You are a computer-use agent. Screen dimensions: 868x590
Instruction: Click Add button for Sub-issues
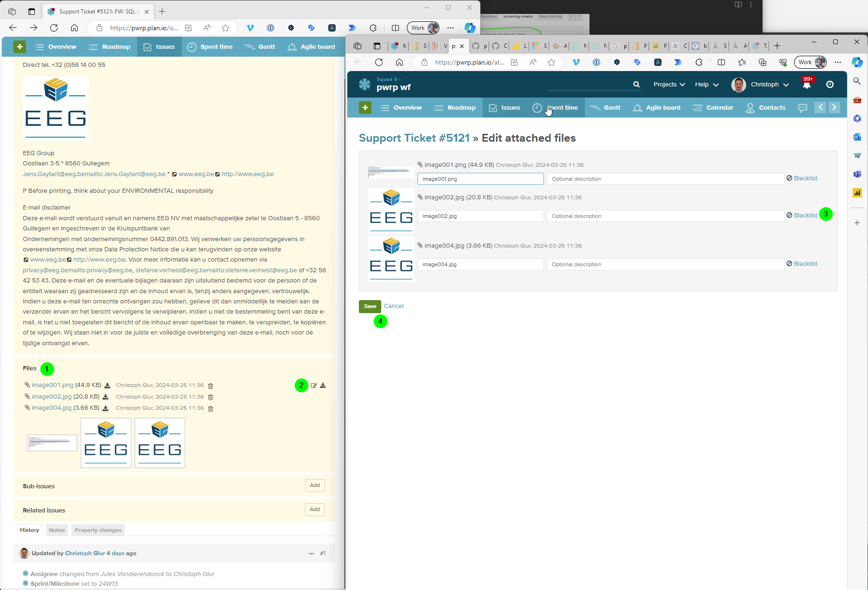[x=315, y=485]
